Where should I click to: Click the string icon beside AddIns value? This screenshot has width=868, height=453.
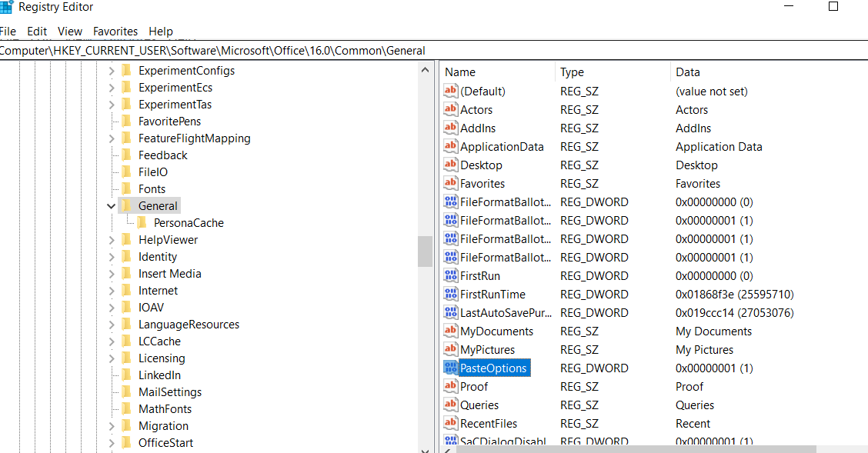451,128
